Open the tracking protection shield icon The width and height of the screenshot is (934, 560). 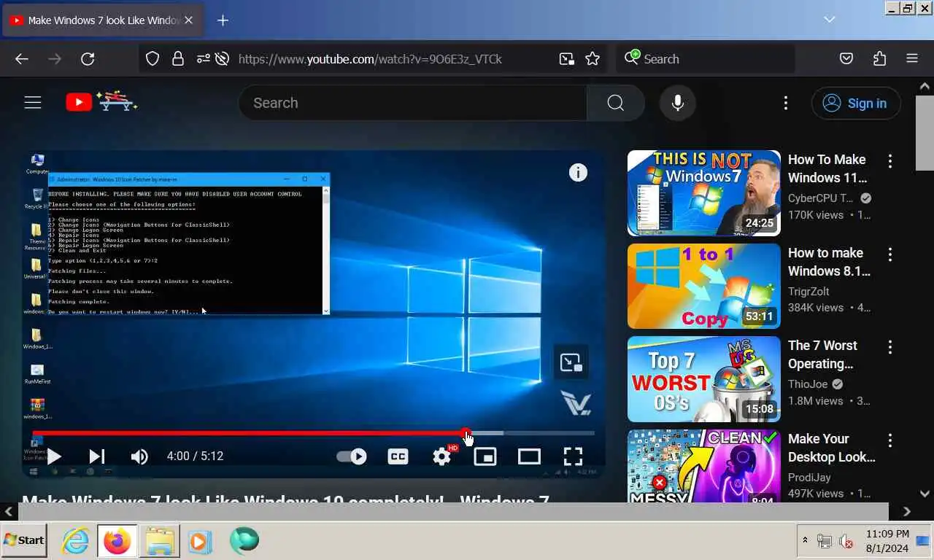pos(153,59)
